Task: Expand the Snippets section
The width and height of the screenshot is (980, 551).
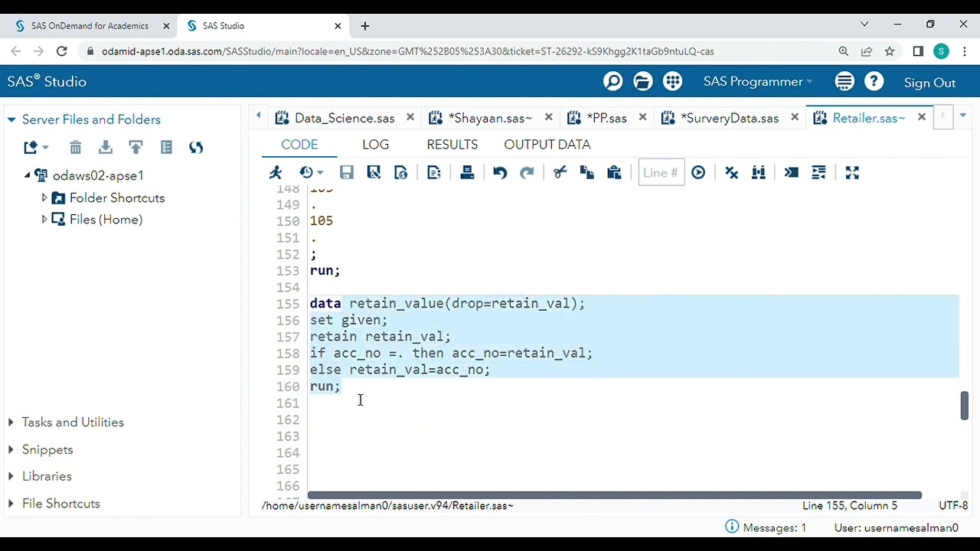Action: pyautogui.click(x=11, y=450)
